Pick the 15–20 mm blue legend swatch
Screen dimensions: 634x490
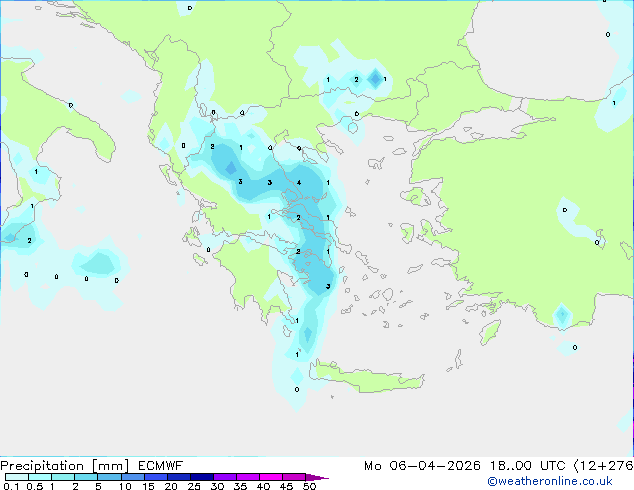pyautogui.click(x=156, y=477)
